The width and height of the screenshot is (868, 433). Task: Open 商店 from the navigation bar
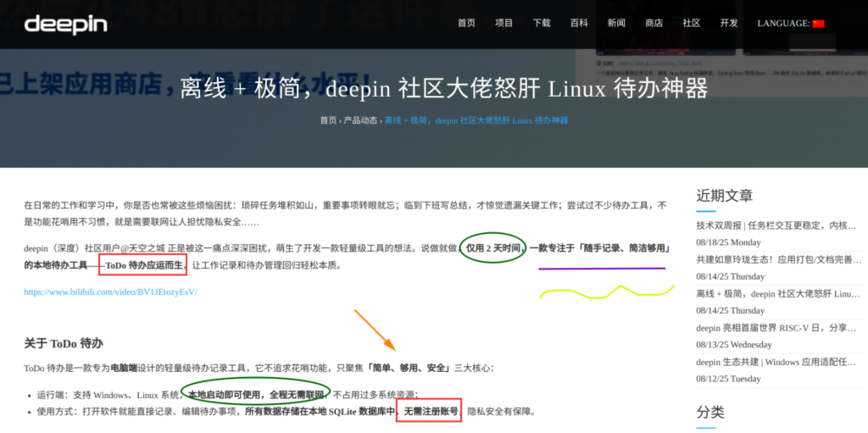pos(654,24)
